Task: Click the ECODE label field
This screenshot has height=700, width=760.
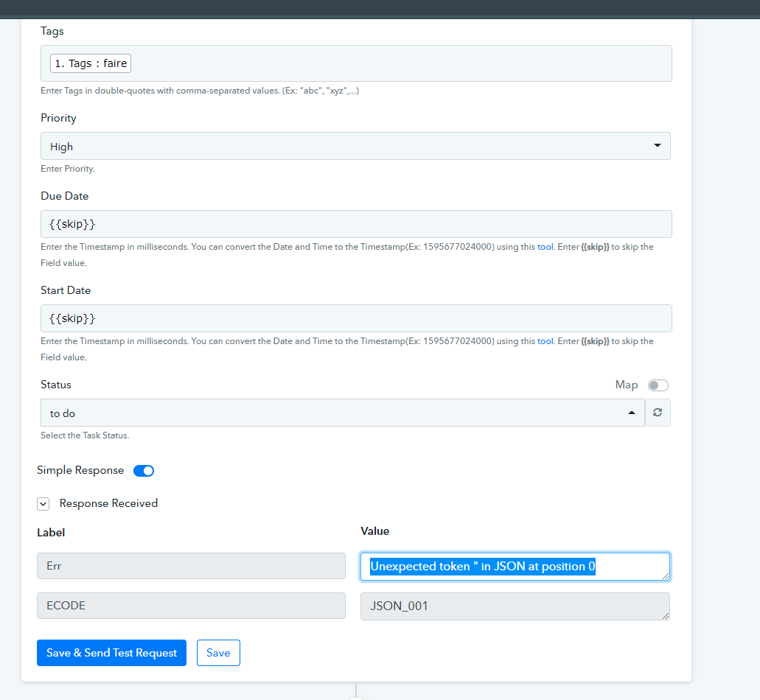Action: (191, 606)
